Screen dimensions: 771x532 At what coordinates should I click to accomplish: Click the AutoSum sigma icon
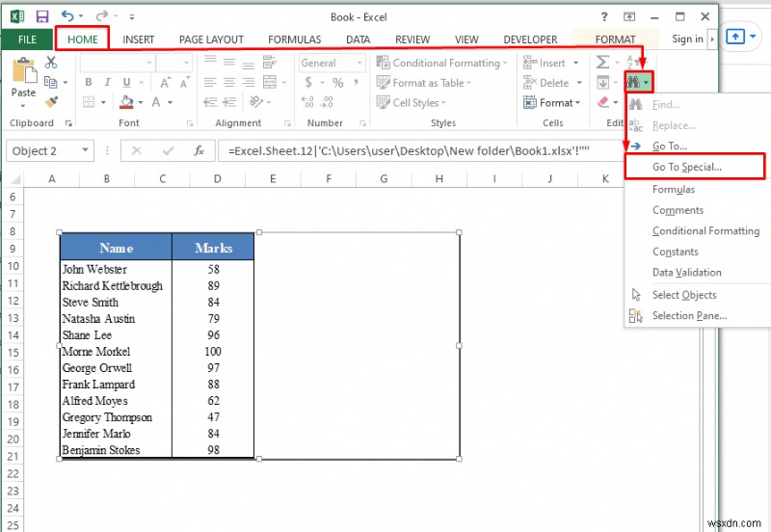point(602,62)
